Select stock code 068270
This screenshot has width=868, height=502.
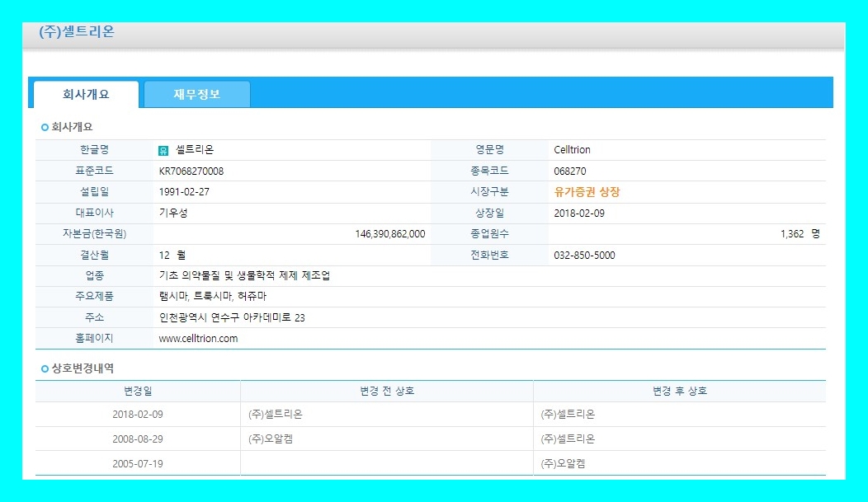click(569, 171)
